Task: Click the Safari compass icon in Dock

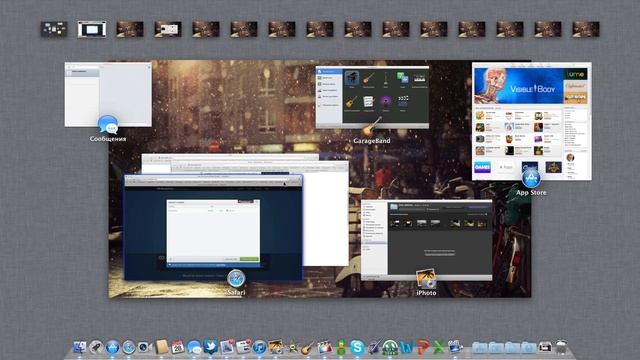Action: click(129, 347)
